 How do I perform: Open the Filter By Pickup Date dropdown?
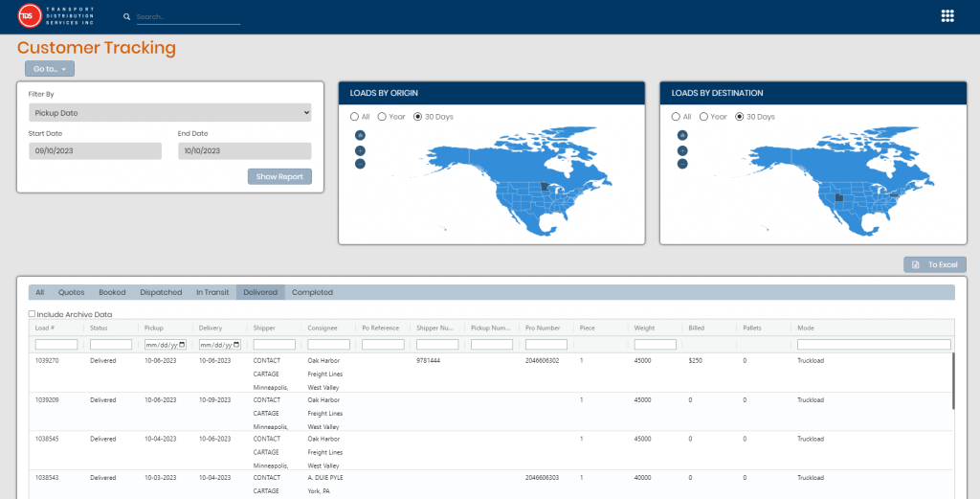[x=170, y=113]
